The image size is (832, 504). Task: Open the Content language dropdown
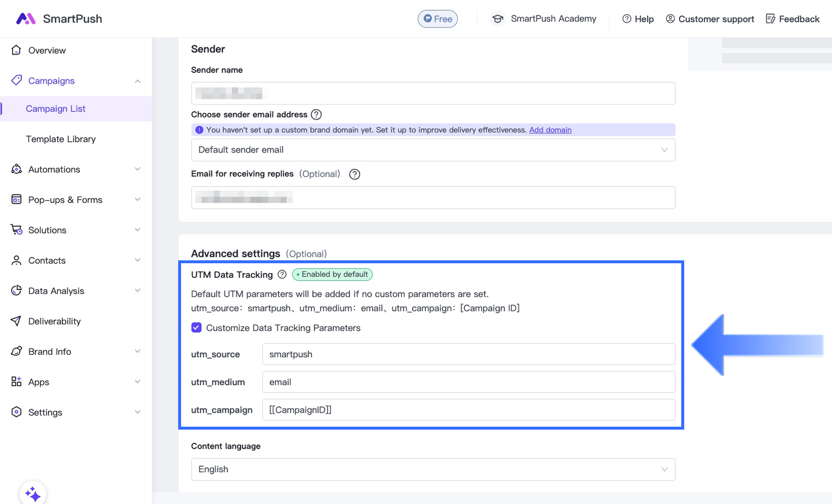coord(433,469)
